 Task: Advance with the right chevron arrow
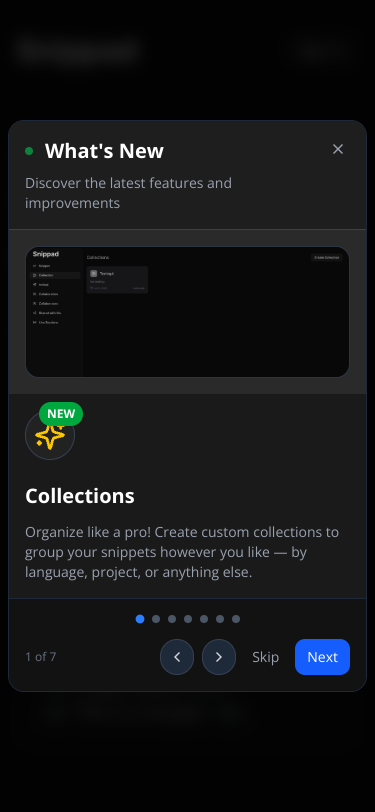click(219, 657)
